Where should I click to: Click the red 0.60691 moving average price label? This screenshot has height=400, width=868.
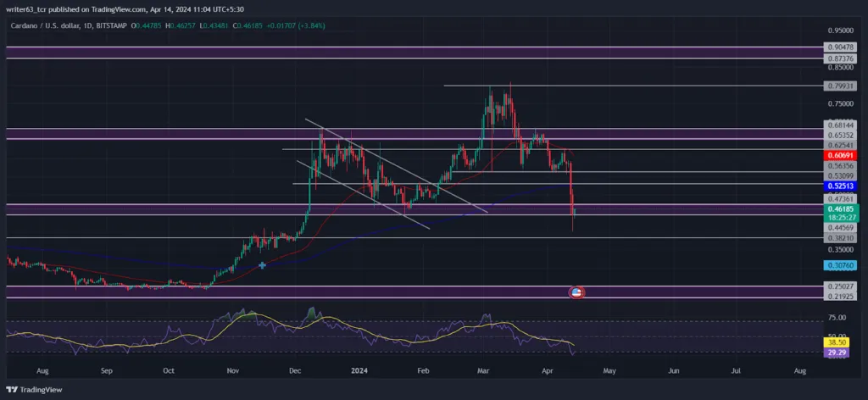841,156
